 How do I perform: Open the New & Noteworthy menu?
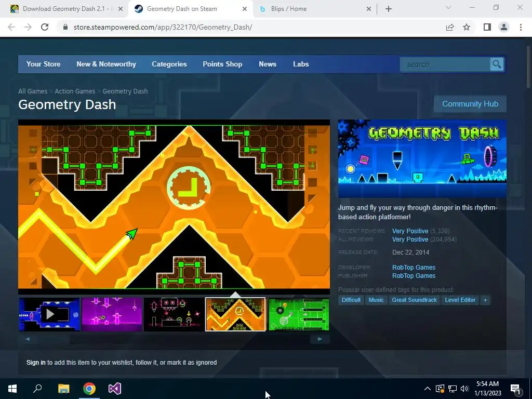click(x=106, y=64)
